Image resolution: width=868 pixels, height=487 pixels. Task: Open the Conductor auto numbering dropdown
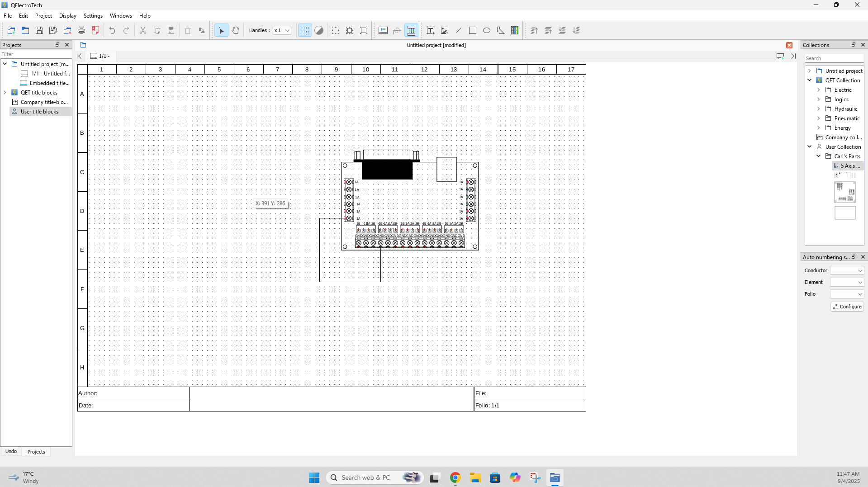pyautogui.click(x=847, y=270)
